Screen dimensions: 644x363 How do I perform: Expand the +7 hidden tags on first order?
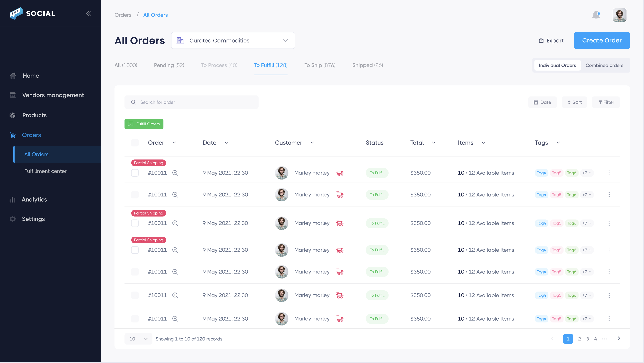[586, 173]
